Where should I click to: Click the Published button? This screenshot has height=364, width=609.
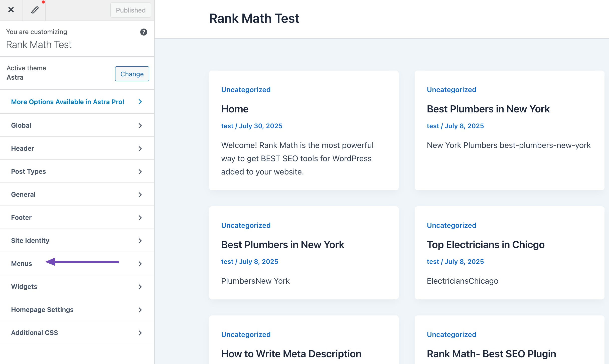[131, 10]
